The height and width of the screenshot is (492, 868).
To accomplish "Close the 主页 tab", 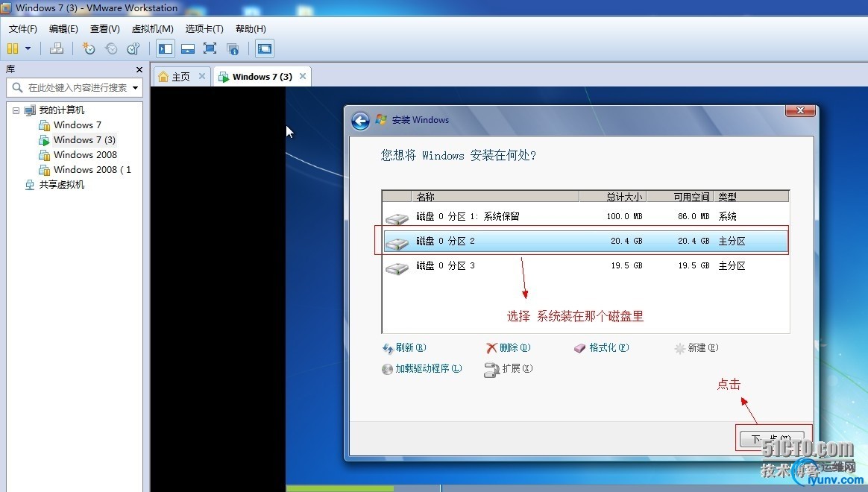I will (202, 76).
